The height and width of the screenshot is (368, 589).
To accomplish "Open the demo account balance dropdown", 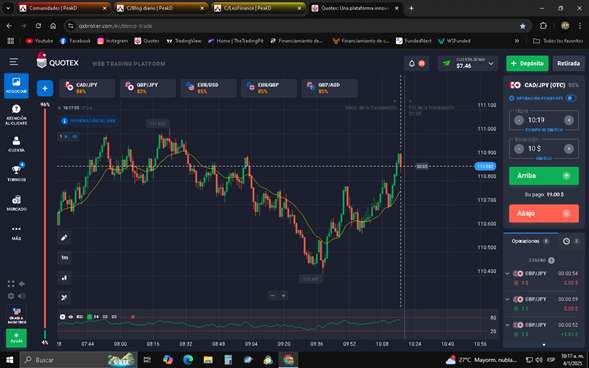I will coord(468,63).
